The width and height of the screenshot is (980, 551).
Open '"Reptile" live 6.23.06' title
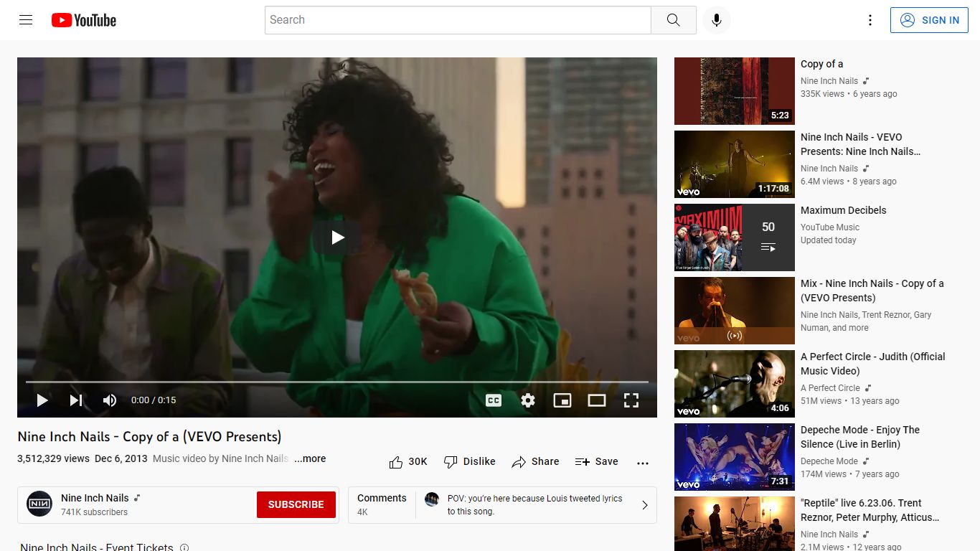coord(870,510)
